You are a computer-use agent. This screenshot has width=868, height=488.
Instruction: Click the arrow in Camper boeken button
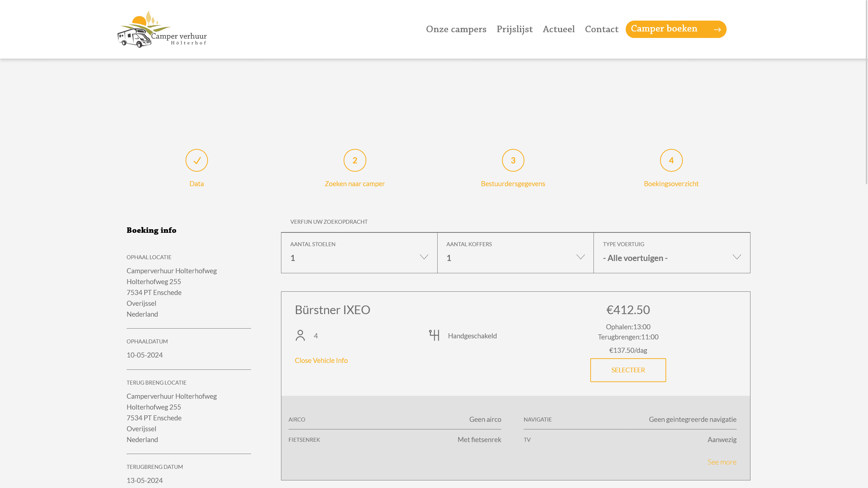718,30
